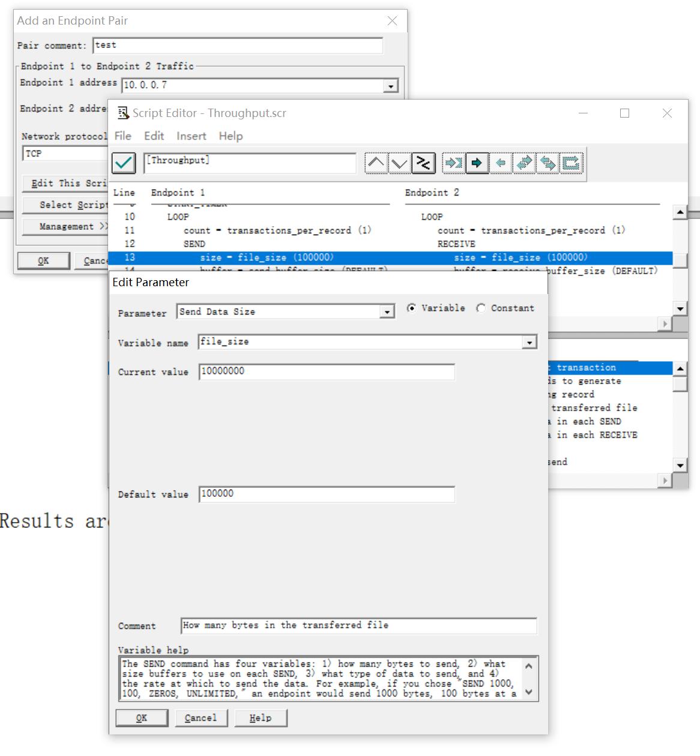Image resolution: width=700 pixels, height=756 pixels.
Task: Open the Insert menu in Script Editor
Action: pos(192,136)
